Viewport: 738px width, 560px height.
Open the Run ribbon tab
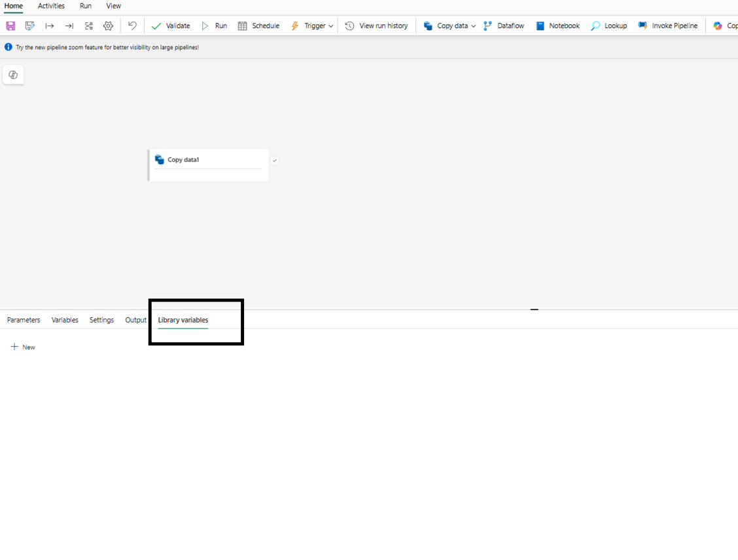point(86,6)
